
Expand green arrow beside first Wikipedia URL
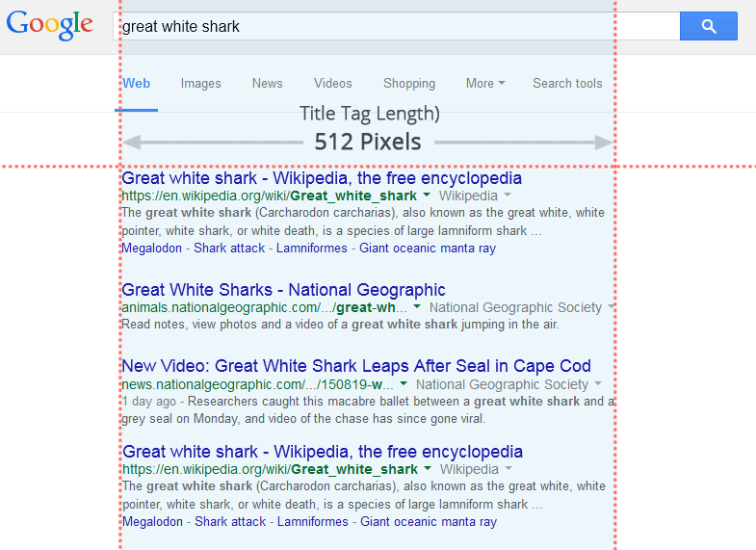click(427, 196)
